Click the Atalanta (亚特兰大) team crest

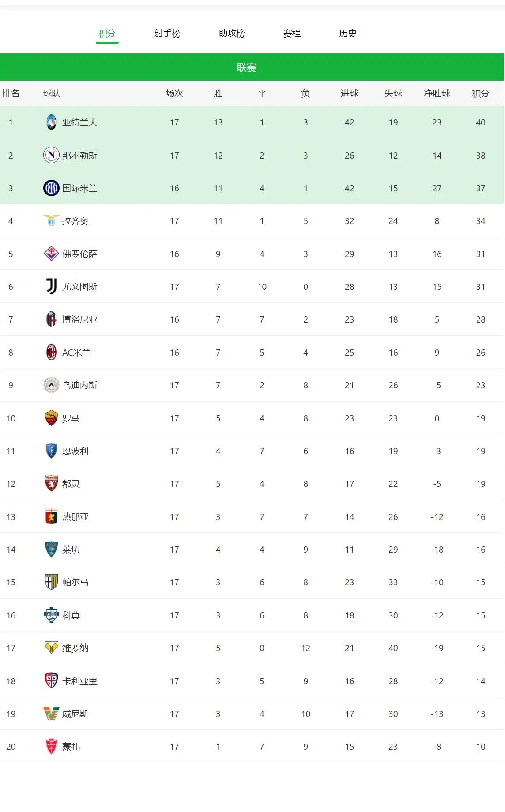click(51, 122)
